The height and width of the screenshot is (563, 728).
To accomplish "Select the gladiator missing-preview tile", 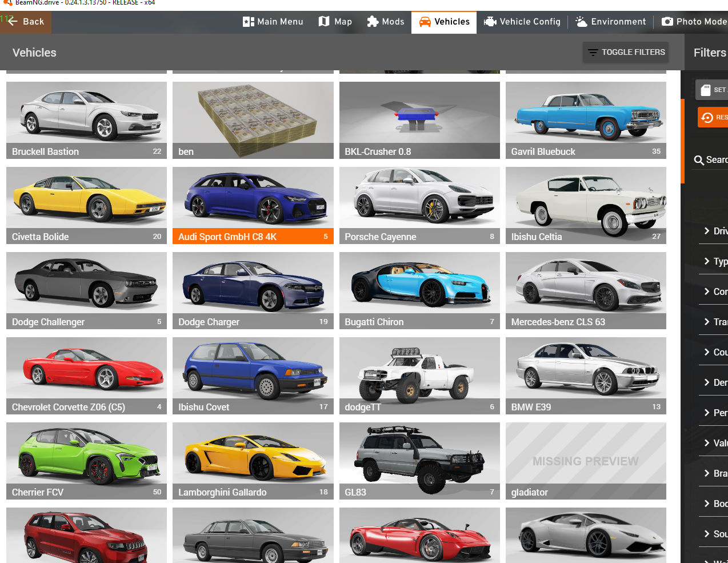I will tap(586, 461).
